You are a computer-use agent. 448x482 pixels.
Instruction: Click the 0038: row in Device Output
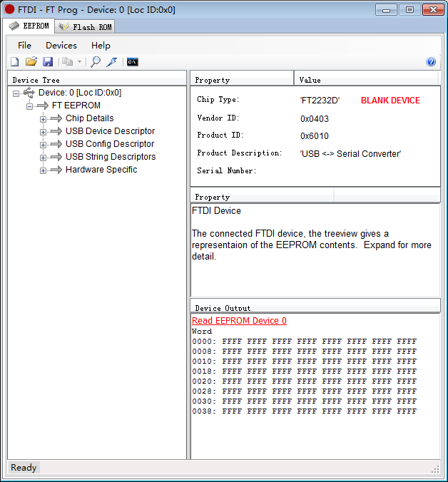point(304,411)
